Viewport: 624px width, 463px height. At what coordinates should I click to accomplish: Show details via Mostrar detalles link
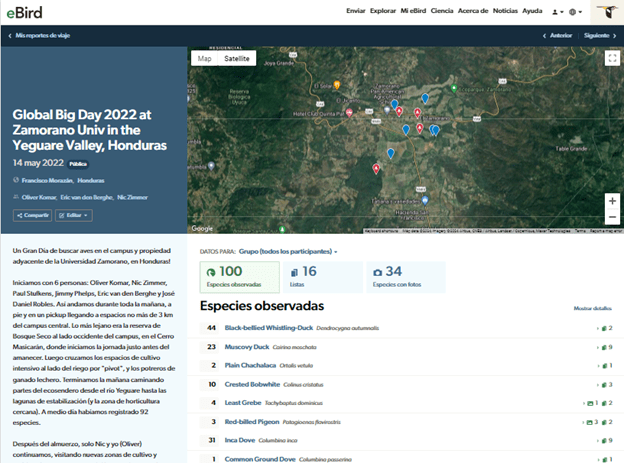pyautogui.click(x=593, y=309)
